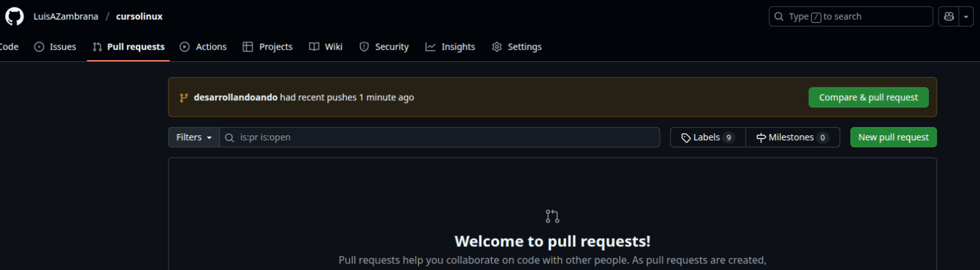Click the branch icon next to desarrollandoando
The width and height of the screenshot is (980, 270).
click(x=184, y=98)
